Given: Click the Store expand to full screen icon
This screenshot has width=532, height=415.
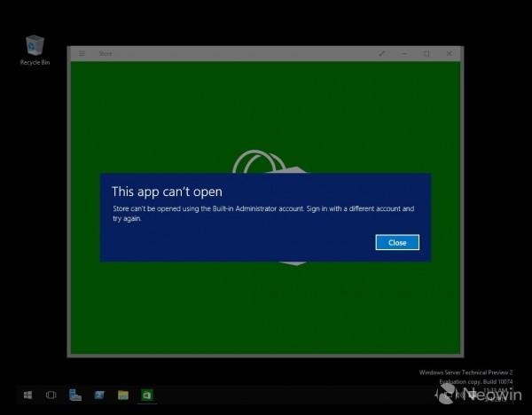Looking at the screenshot, I should 382,53.
